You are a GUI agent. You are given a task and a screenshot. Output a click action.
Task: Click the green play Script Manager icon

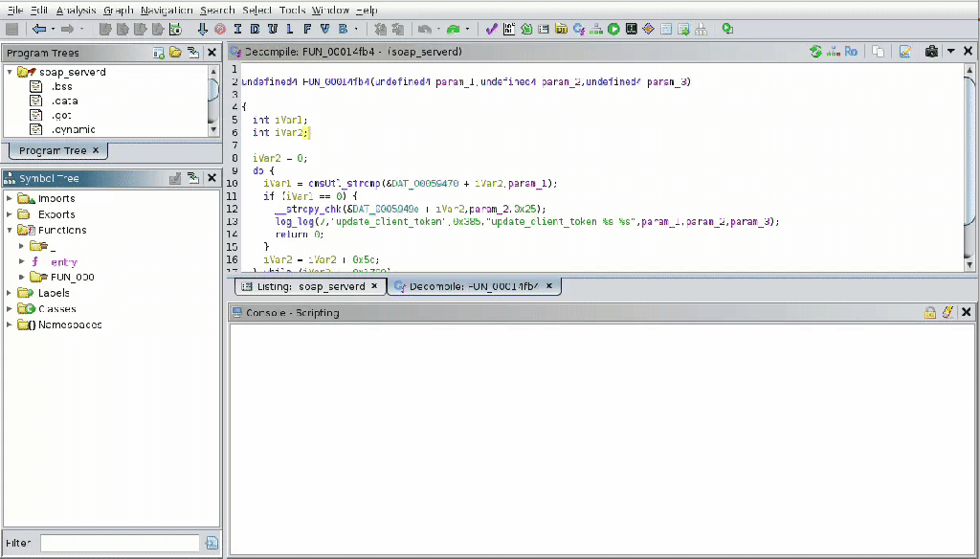[x=613, y=29]
